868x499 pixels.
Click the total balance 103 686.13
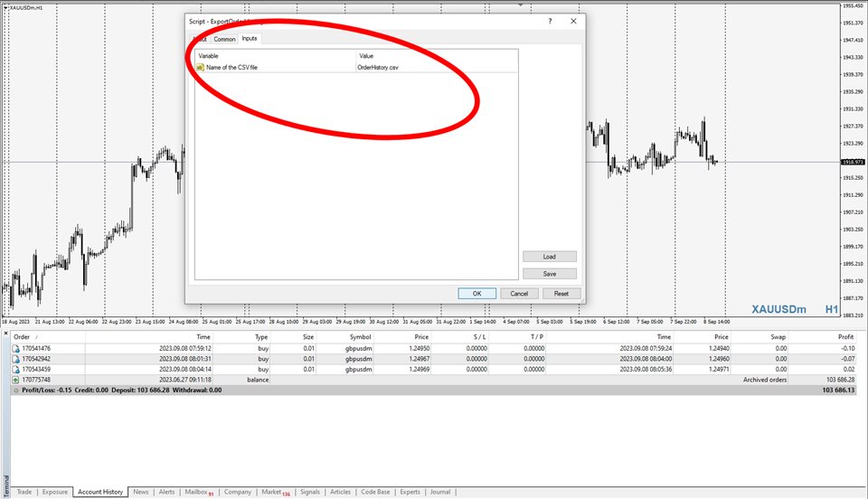point(838,391)
